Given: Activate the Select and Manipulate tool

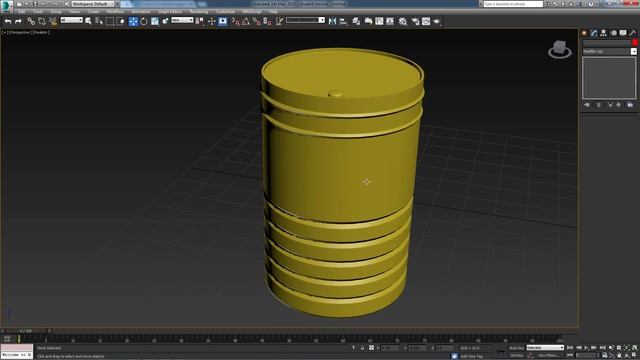Looking at the screenshot, I should (x=211, y=21).
